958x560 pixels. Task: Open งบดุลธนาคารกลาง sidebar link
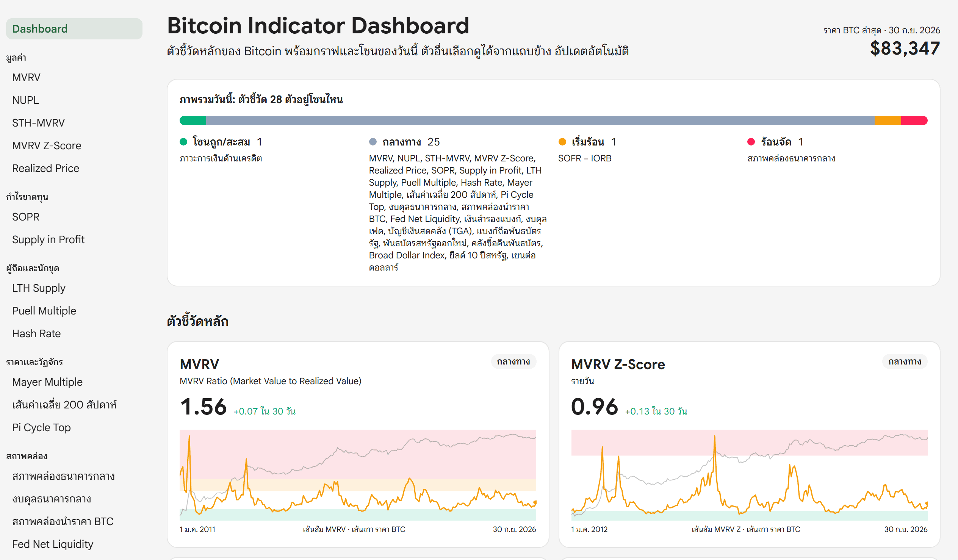point(52,499)
